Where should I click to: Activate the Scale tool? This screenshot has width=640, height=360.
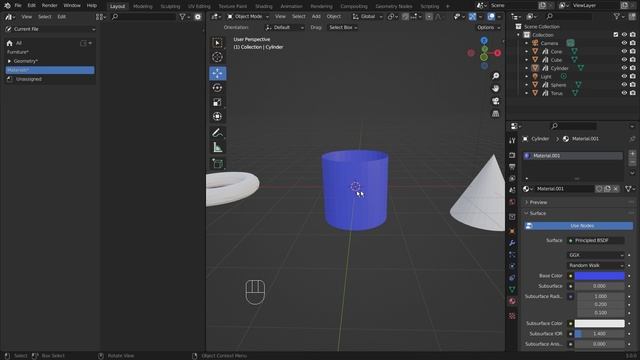pyautogui.click(x=217, y=102)
